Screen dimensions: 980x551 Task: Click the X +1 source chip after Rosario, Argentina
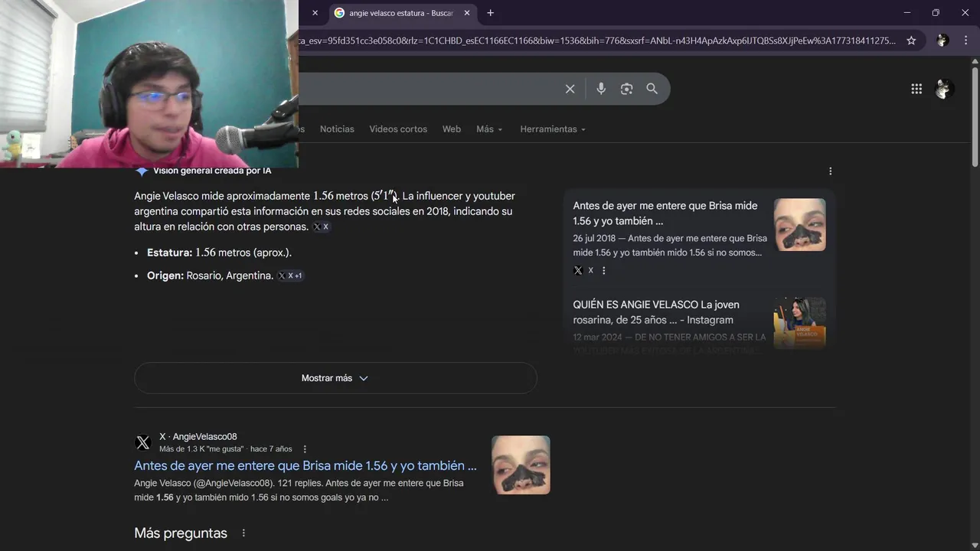290,275
